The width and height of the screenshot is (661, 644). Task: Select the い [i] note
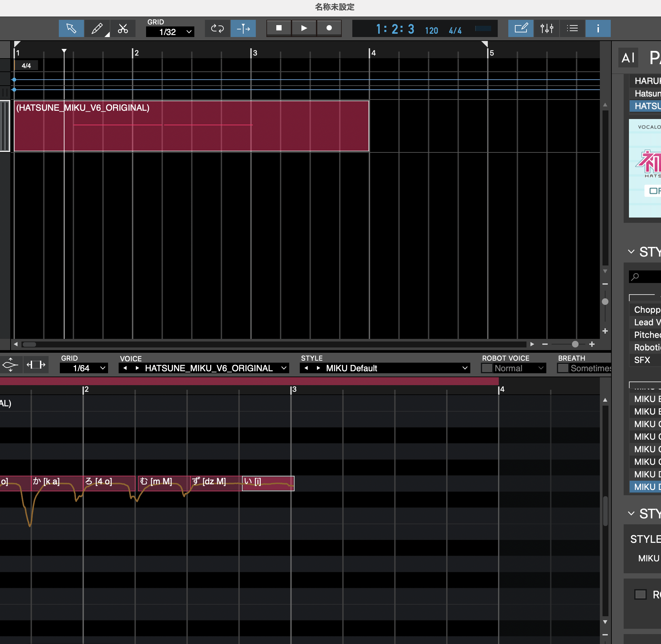pos(268,483)
